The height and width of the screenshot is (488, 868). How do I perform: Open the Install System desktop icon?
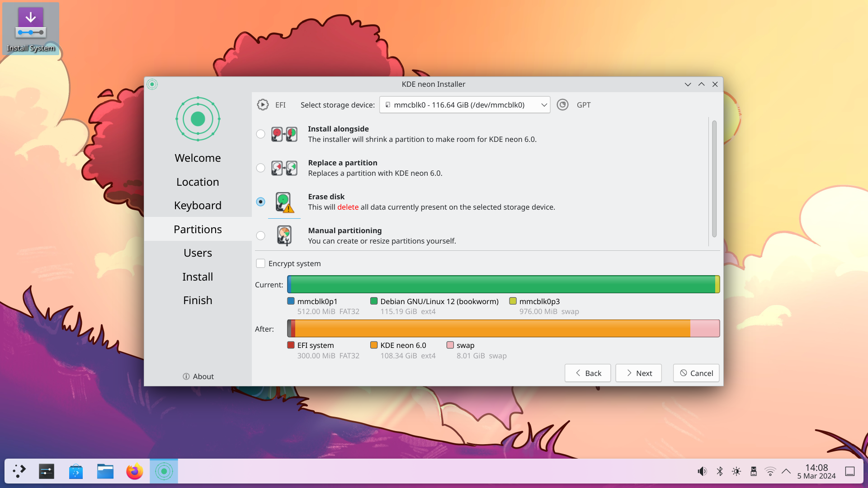(x=31, y=29)
